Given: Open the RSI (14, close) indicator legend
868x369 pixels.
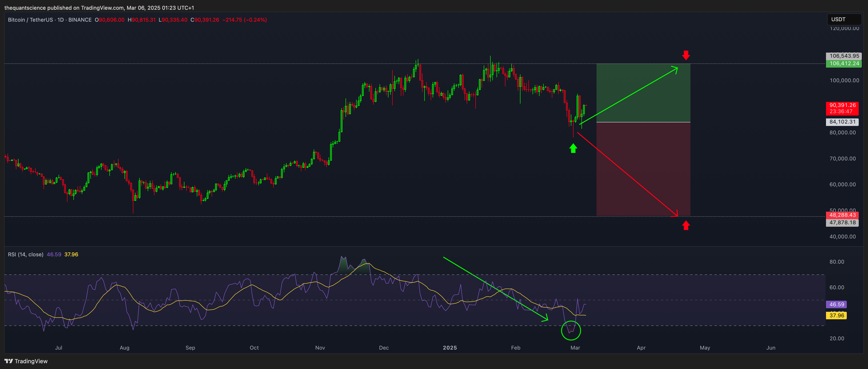Looking at the screenshot, I should coord(26,255).
